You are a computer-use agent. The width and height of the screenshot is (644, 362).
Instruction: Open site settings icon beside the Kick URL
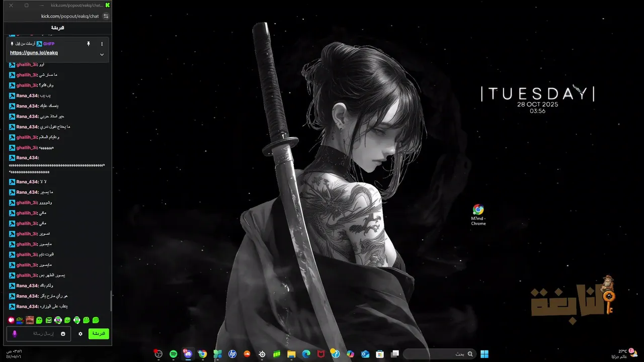pyautogui.click(x=106, y=16)
